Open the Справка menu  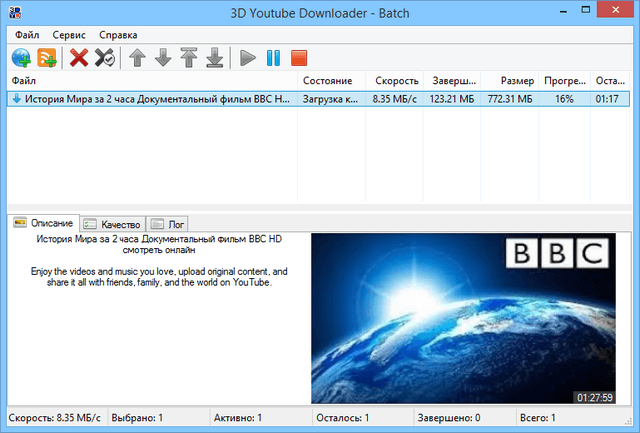(x=118, y=34)
